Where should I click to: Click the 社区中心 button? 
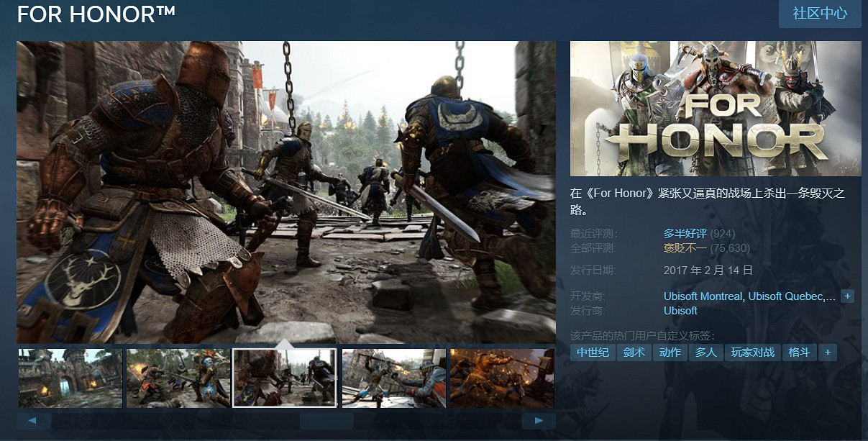pos(820,14)
